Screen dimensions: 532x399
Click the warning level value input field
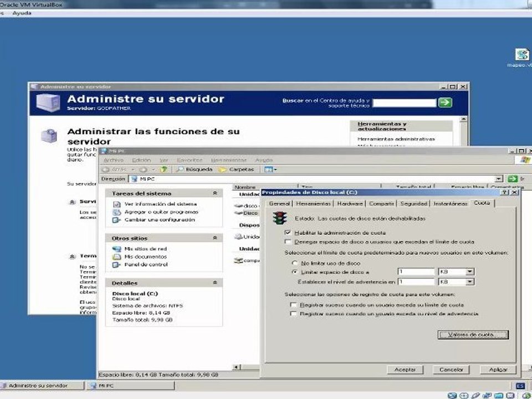tap(416, 282)
